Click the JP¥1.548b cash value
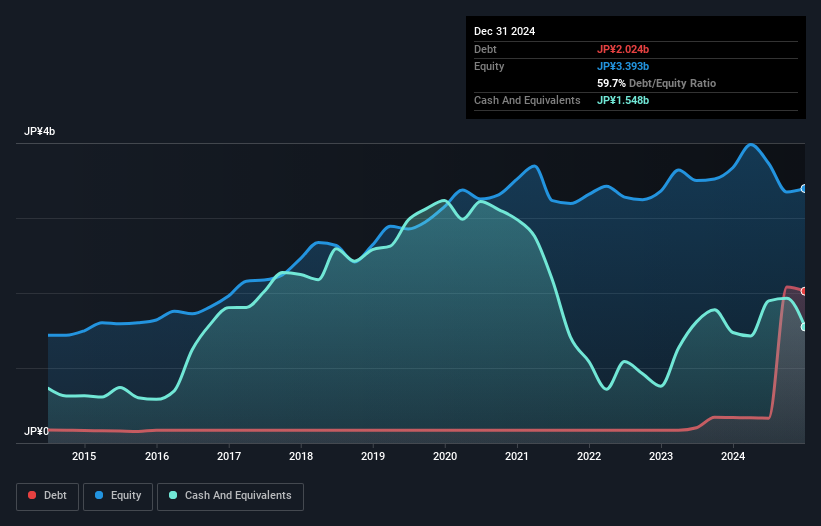The image size is (821, 526). click(623, 100)
